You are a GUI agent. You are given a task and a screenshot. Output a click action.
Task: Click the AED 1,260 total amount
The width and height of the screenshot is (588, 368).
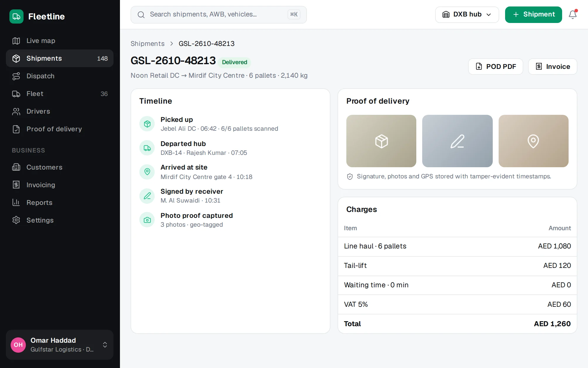[x=552, y=324]
